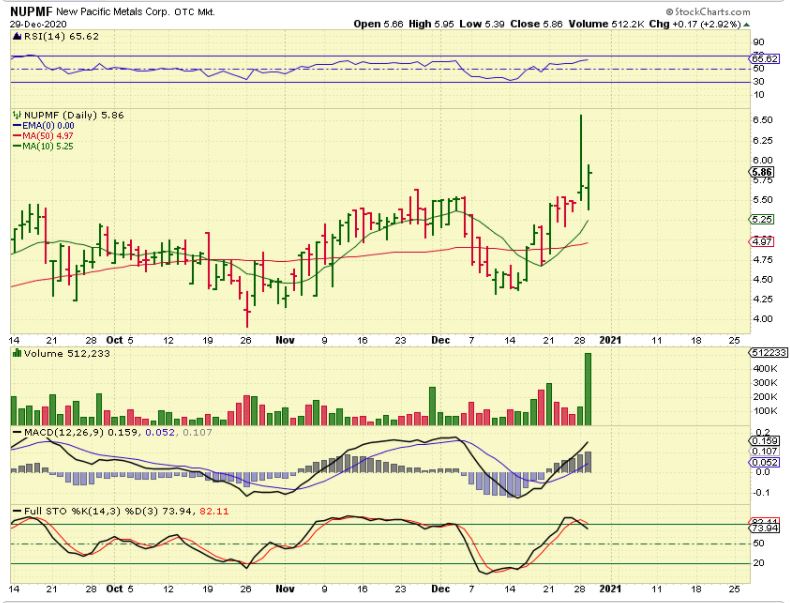Screen dimensions: 790x603
Task: Click the NUPMF (Daily) 5.86 legend label
Action: coord(74,115)
